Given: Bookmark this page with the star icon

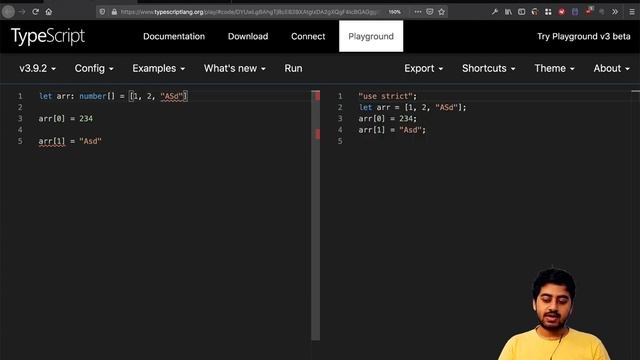Looking at the screenshot, I should 442,12.
